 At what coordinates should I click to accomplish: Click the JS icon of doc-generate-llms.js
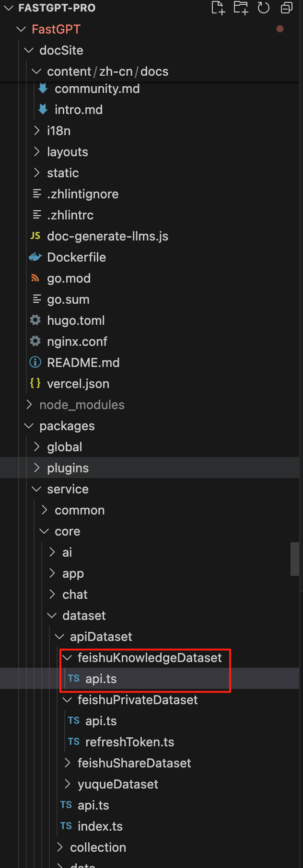pos(35,236)
